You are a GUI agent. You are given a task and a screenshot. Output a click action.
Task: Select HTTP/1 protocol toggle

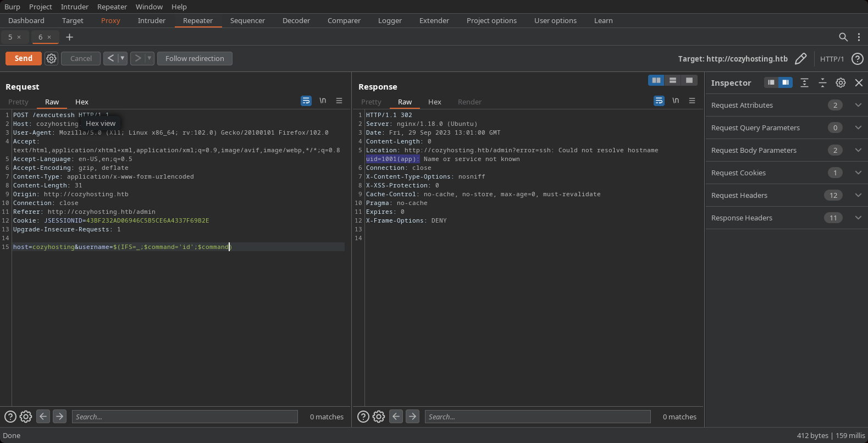[x=832, y=59]
